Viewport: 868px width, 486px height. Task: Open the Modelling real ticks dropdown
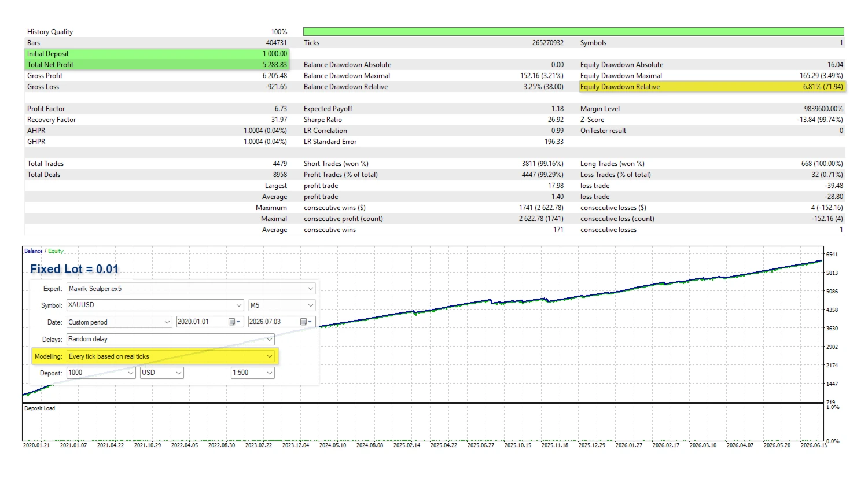pos(269,356)
